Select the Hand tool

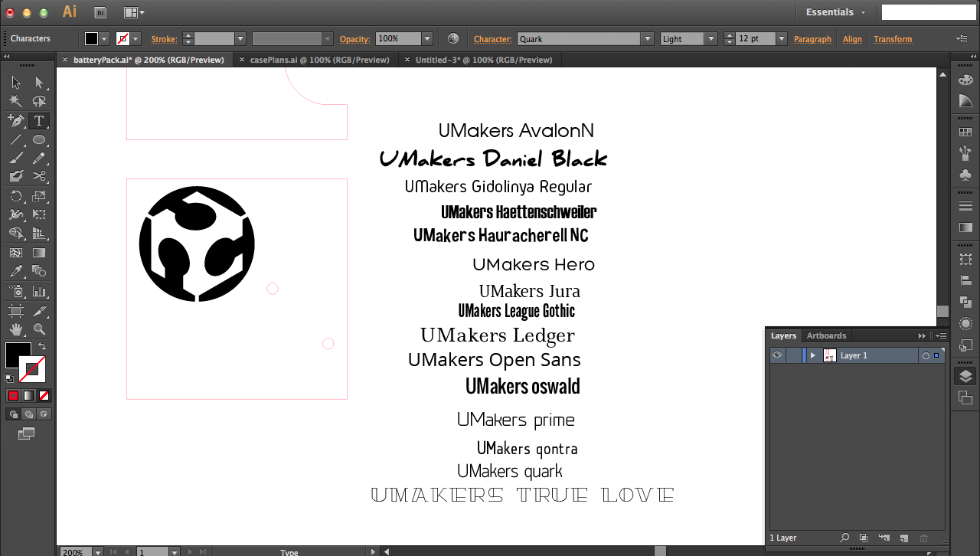(x=16, y=329)
